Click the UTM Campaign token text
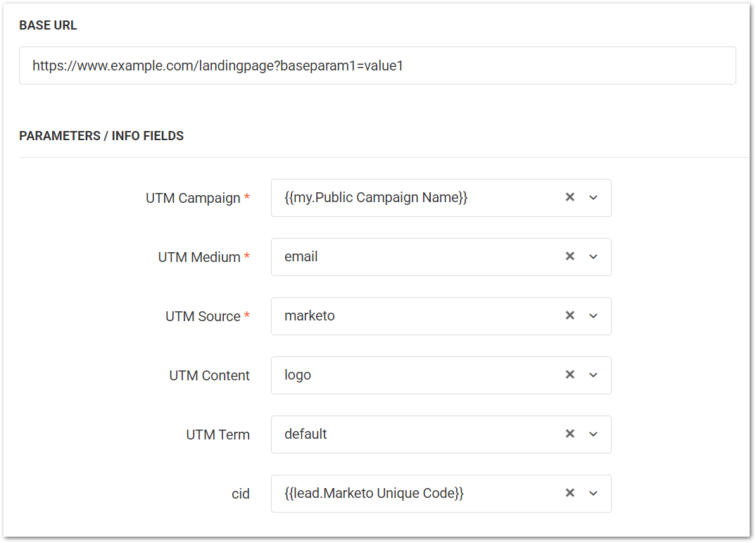756x543 pixels. [376, 198]
